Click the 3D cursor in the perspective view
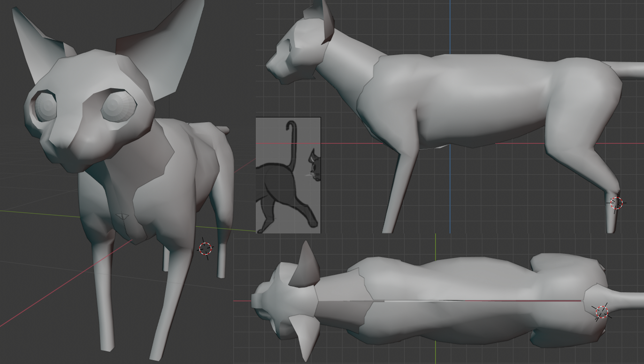The width and height of the screenshot is (644, 364). tap(205, 248)
